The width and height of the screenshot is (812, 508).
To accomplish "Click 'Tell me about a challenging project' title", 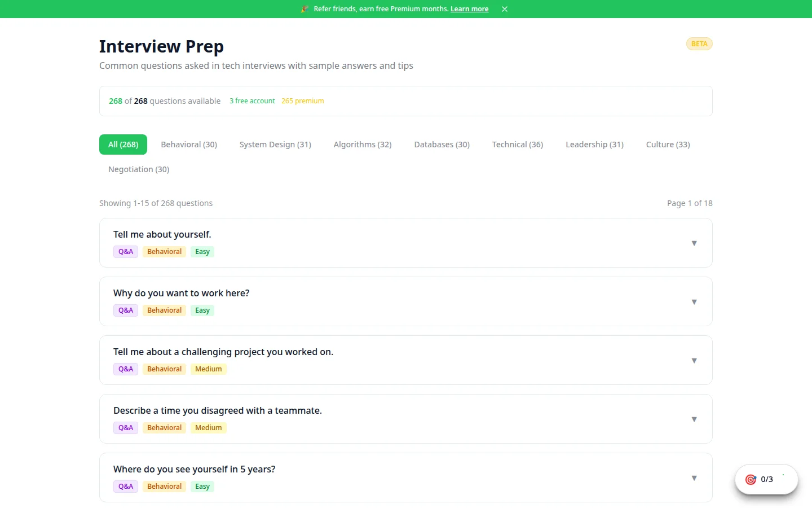I will point(223,352).
